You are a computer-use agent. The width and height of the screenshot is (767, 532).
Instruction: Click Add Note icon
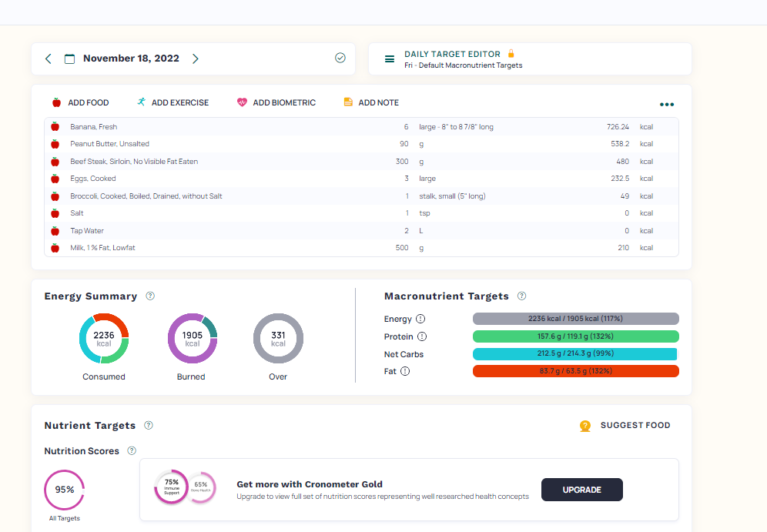coord(348,102)
